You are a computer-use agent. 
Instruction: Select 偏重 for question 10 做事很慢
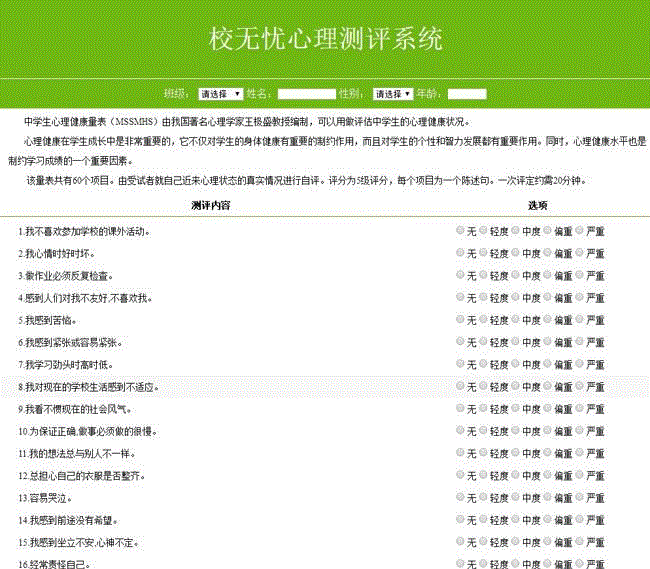546,431
